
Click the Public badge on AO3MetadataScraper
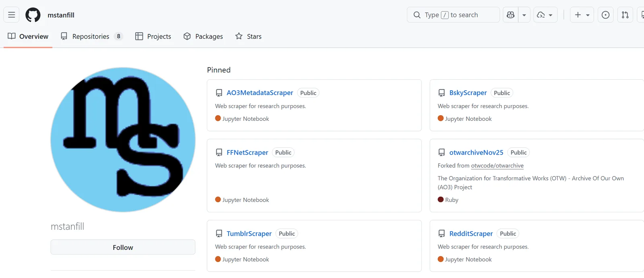(x=308, y=93)
